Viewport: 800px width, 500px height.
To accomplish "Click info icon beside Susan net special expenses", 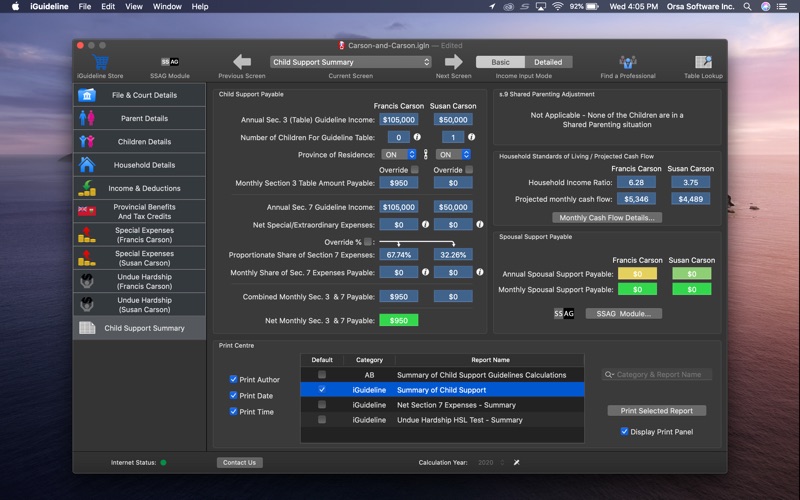I will coord(480,224).
